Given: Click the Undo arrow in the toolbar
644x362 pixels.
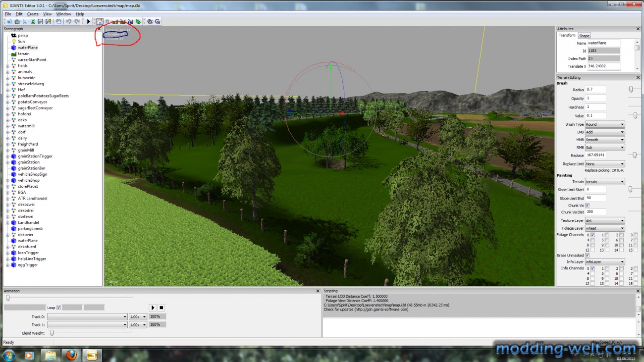Looking at the screenshot, I should point(69,21).
